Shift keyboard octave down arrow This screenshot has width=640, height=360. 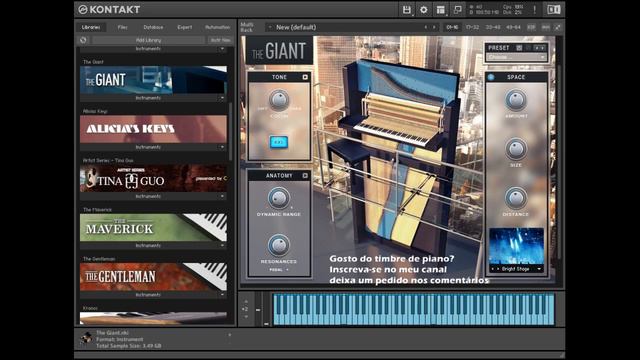pos(246,316)
